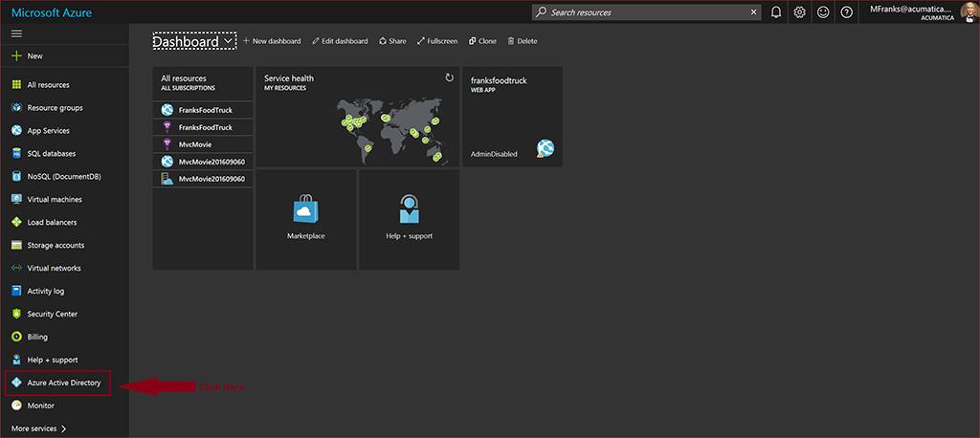The image size is (980, 438).
Task: Select Security Center label in sidebar
Action: [52, 314]
